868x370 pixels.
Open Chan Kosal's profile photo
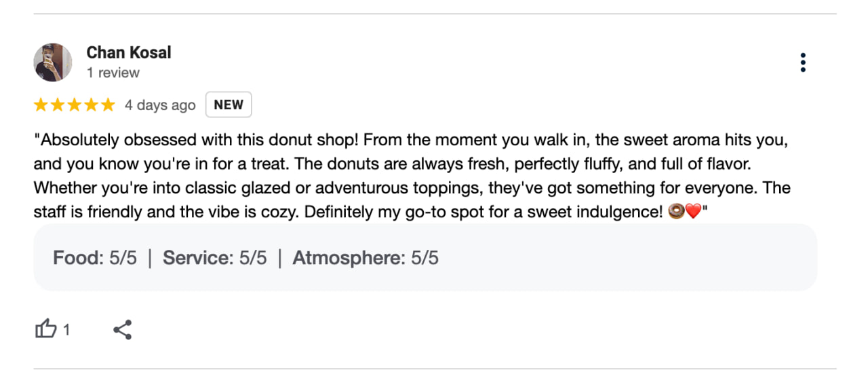click(x=53, y=62)
